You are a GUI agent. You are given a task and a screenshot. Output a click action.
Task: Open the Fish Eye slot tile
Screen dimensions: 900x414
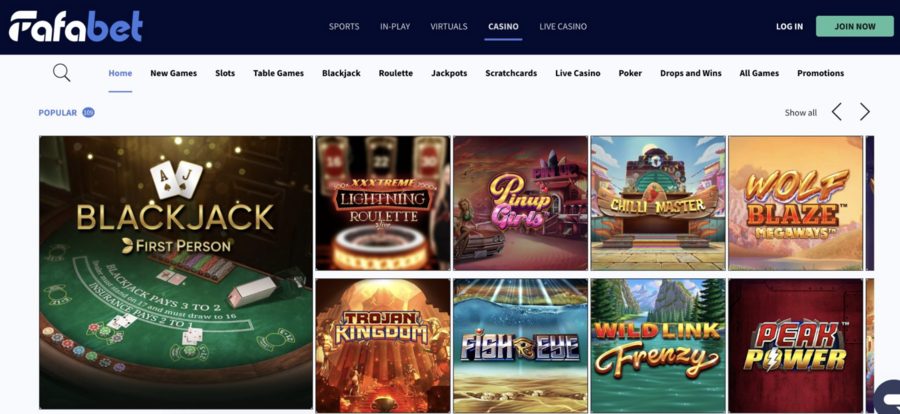point(521,346)
